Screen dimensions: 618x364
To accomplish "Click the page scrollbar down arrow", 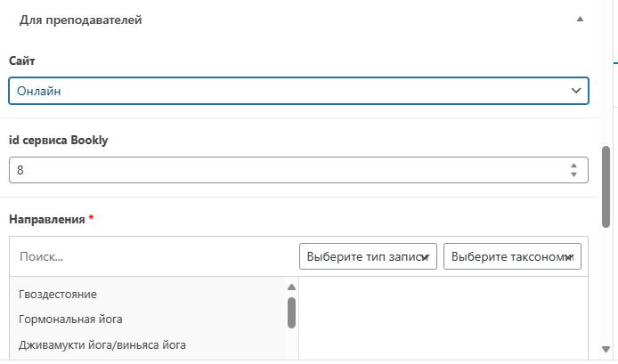I will (606, 349).
